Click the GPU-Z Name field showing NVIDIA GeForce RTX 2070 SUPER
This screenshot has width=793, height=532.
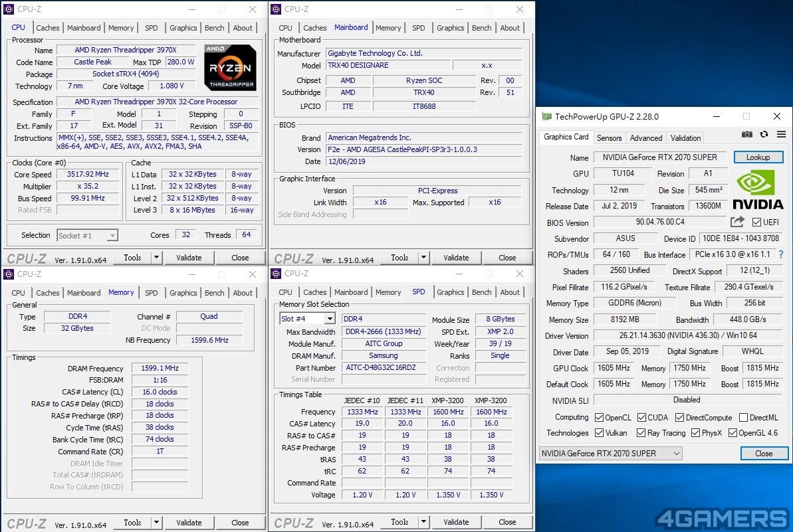coord(660,157)
